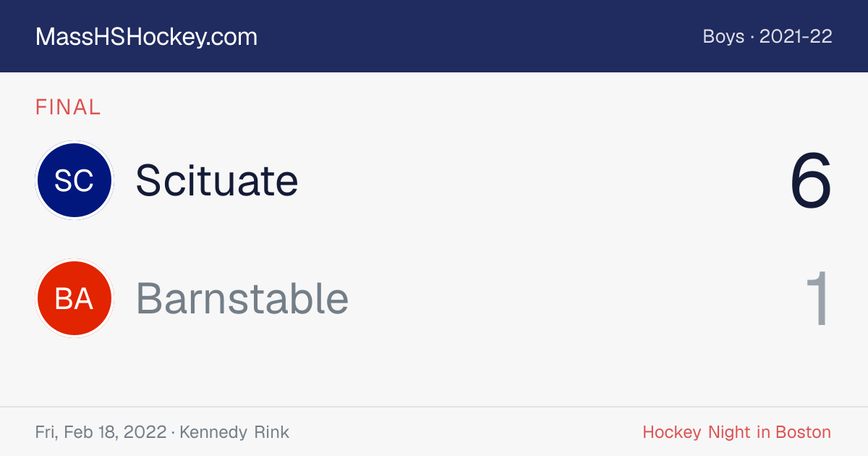Viewport: 868px width, 456px height.
Task: Click the Barnstable BA team logo
Action: 74,298
